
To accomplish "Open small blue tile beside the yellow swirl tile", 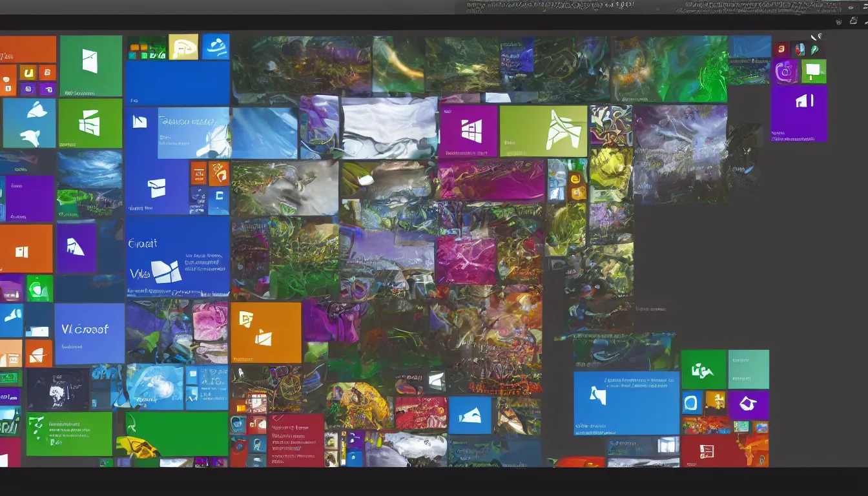I will 216,46.
